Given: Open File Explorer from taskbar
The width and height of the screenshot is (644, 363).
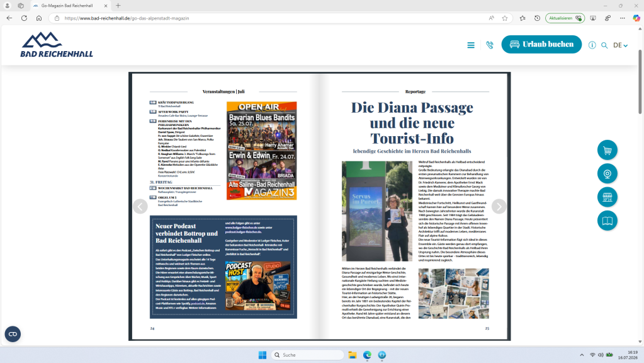Looking at the screenshot, I should [x=353, y=355].
